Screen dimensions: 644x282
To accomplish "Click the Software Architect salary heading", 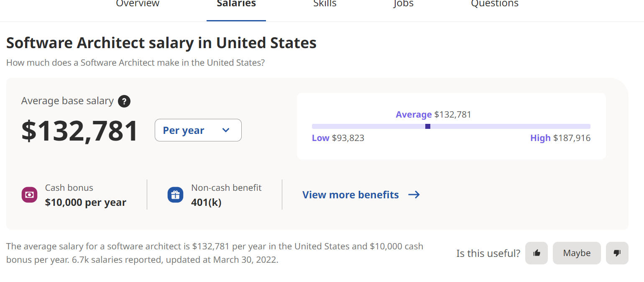I will coord(161,43).
